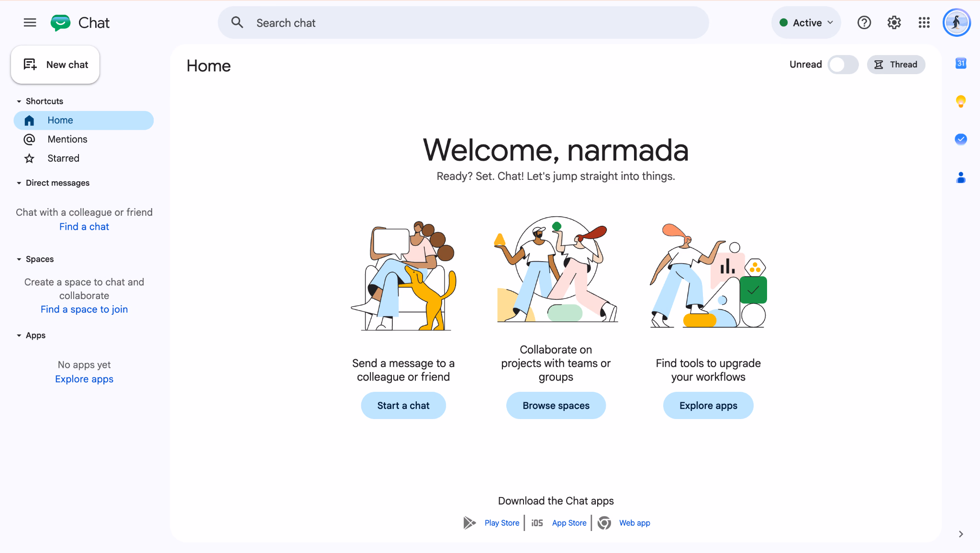
Task: Click the Explore apps button in main area
Action: [708, 406]
